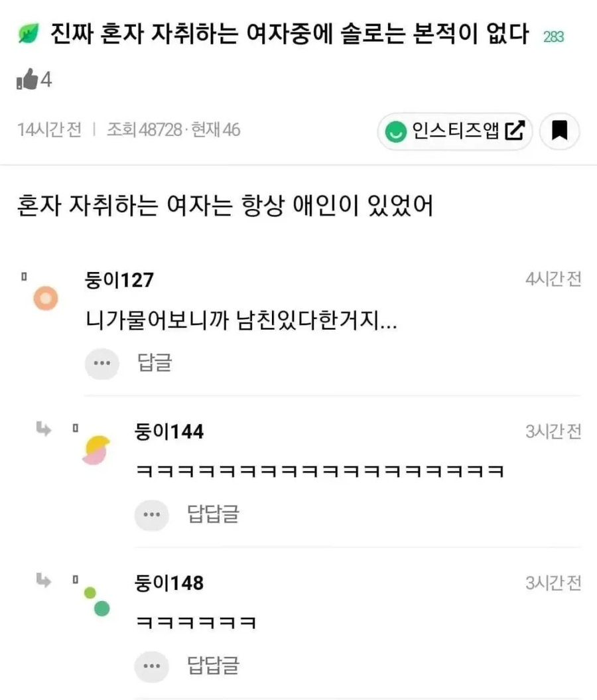597x700 pixels.
Task: Click 답답글 under 둥이148's reply
Action: click(x=212, y=664)
